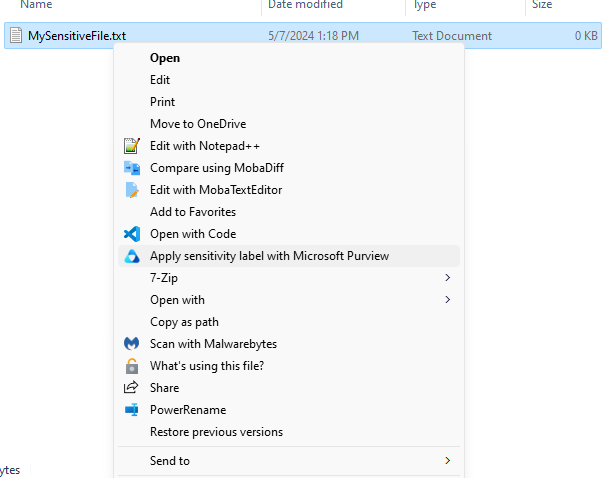Open the Send to entry
The height and width of the screenshot is (478, 604).
(289, 461)
